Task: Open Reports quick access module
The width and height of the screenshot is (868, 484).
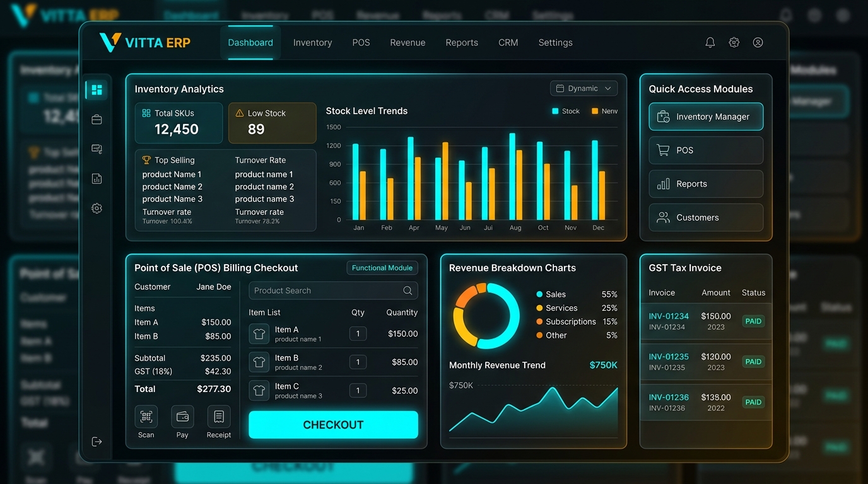Action: [x=706, y=184]
